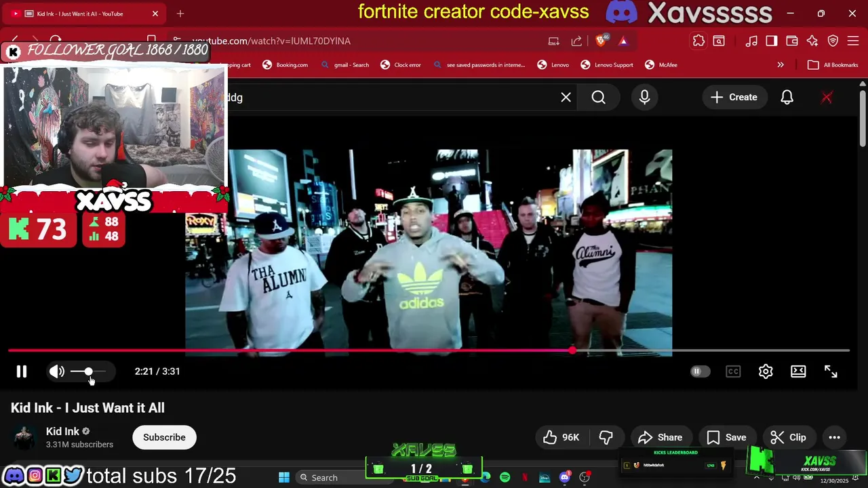
Task: Enter full screen mode
Action: coord(831,371)
